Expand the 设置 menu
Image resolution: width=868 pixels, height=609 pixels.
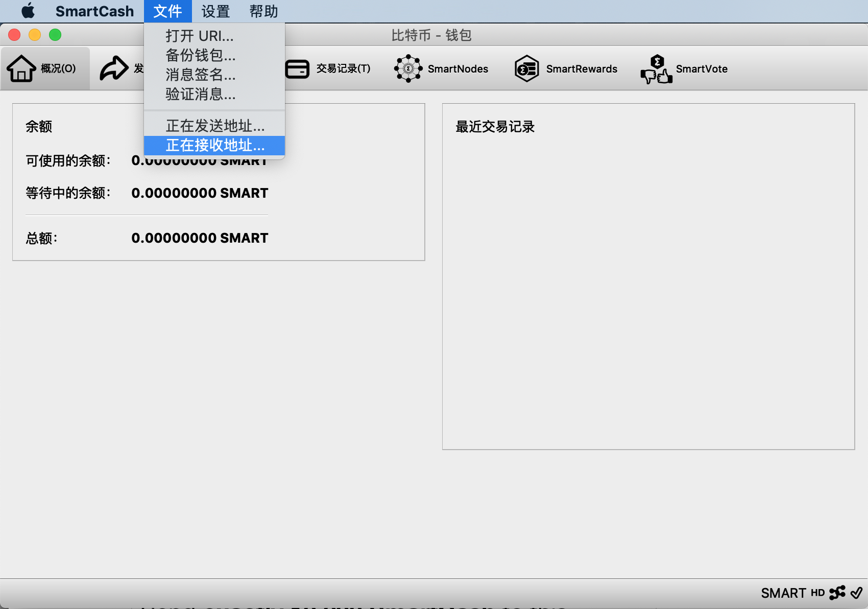click(x=215, y=11)
